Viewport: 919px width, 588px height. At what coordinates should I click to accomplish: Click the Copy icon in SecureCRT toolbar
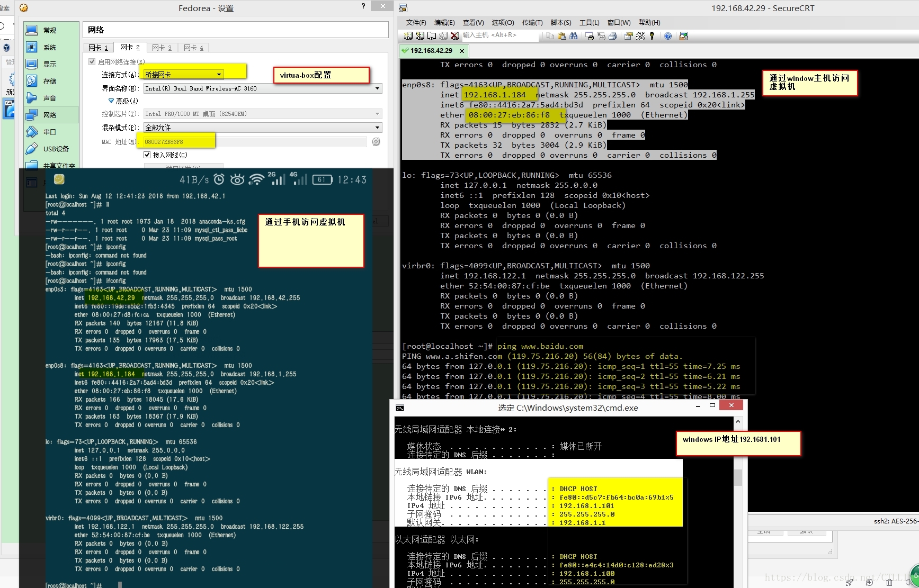[550, 36]
